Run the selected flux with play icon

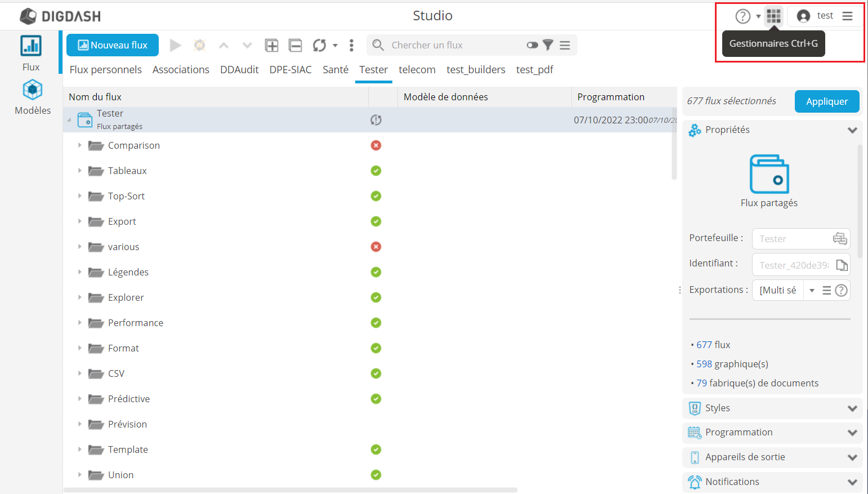[176, 45]
